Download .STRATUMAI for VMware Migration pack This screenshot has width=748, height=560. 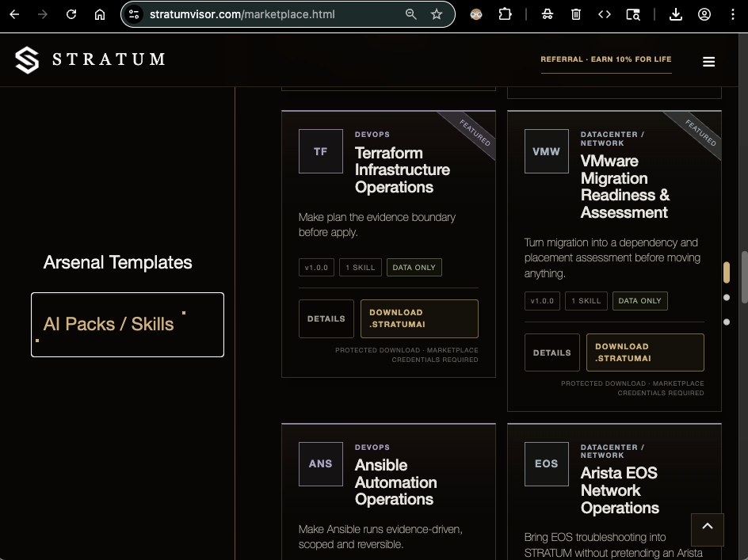tap(645, 352)
